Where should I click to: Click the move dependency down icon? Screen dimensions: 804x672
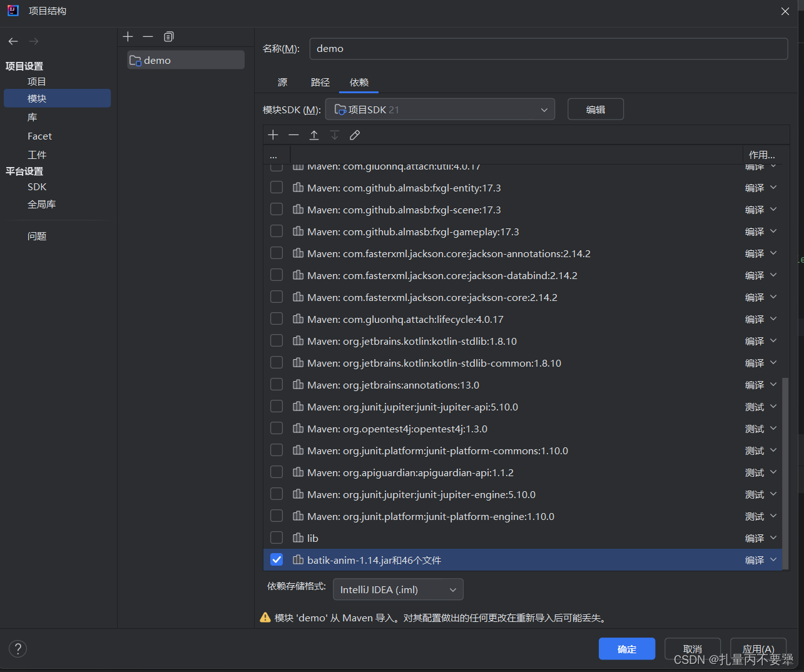pyautogui.click(x=335, y=135)
